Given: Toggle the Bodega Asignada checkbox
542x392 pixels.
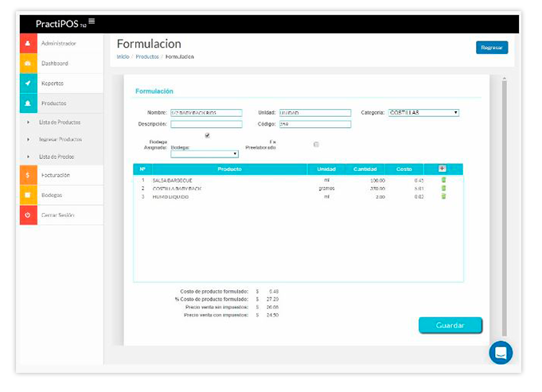Looking at the screenshot, I should click(207, 135).
